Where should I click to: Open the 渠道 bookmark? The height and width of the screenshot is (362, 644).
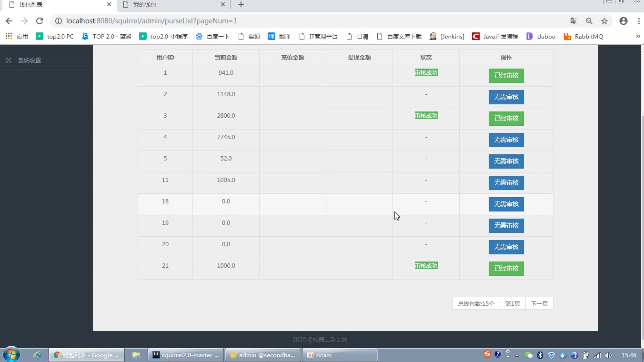tap(249, 36)
